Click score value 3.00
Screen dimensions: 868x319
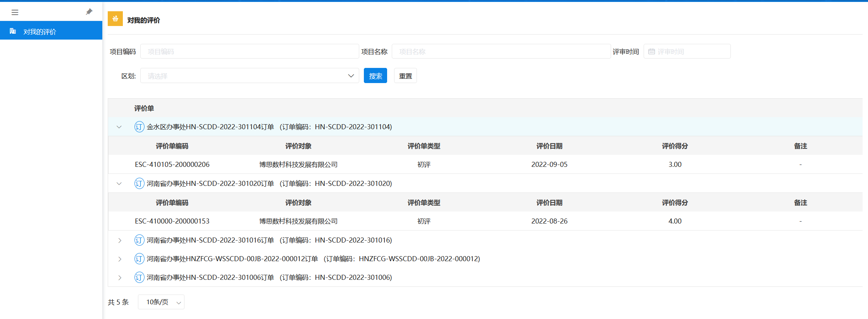pos(675,165)
